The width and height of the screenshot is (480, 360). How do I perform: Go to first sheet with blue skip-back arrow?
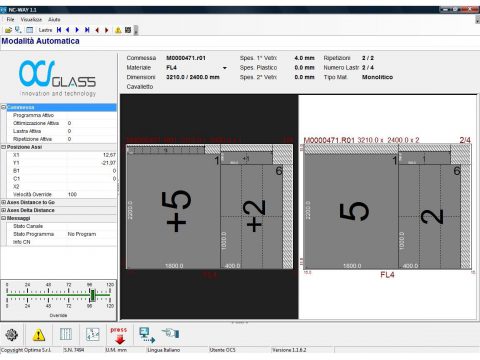[x=59, y=30]
